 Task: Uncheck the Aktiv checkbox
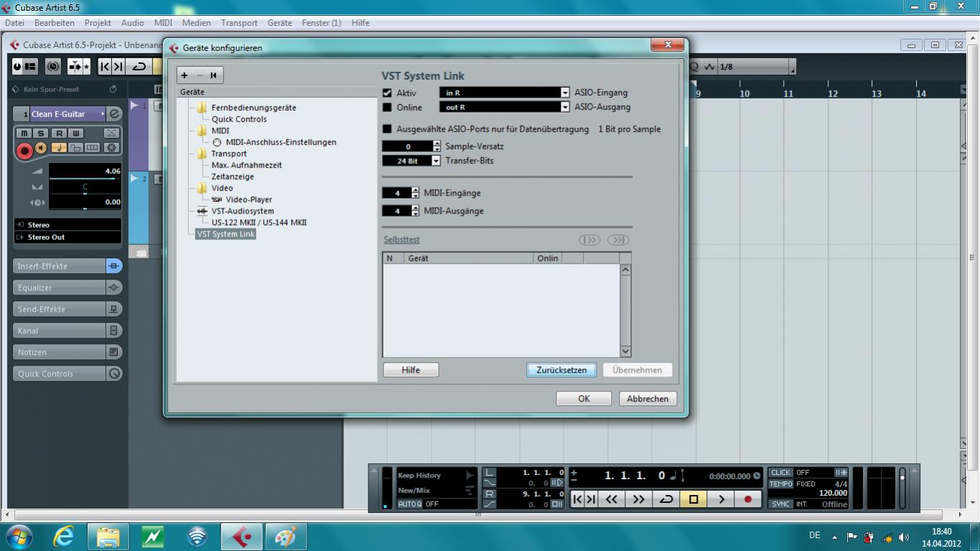click(x=388, y=93)
